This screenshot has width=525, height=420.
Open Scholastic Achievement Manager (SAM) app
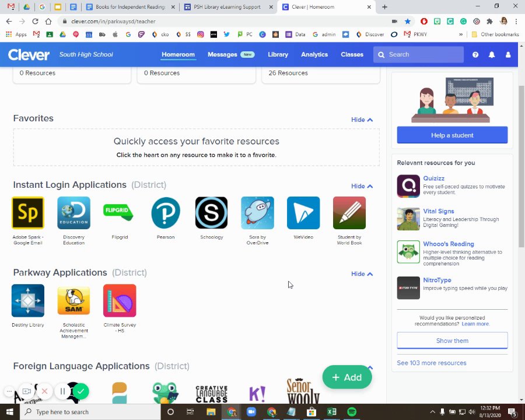73,300
